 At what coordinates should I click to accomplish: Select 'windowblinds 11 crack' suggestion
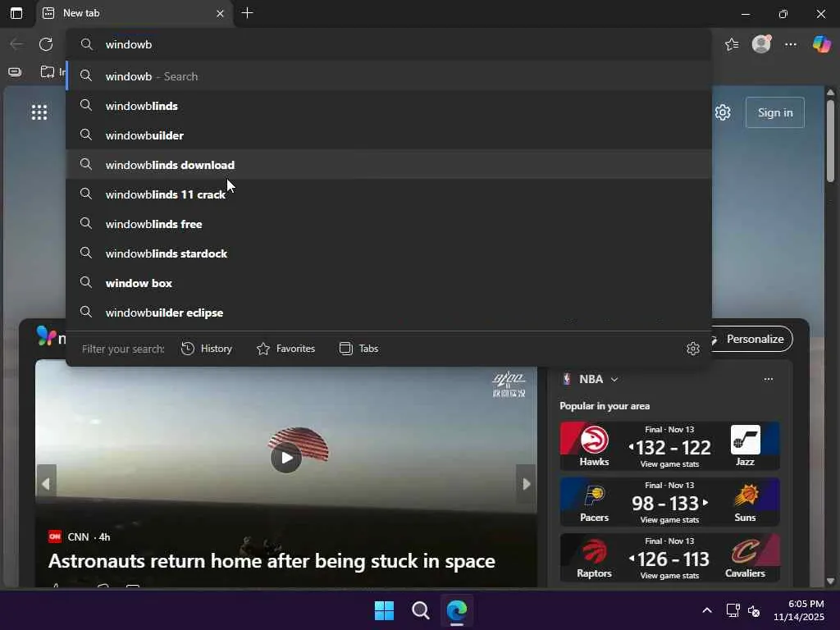coord(389,194)
